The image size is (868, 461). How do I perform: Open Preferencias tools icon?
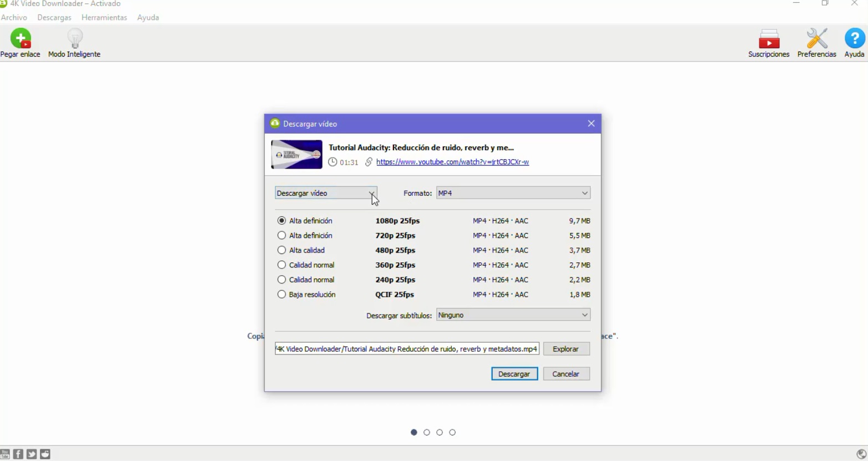[x=816, y=40]
